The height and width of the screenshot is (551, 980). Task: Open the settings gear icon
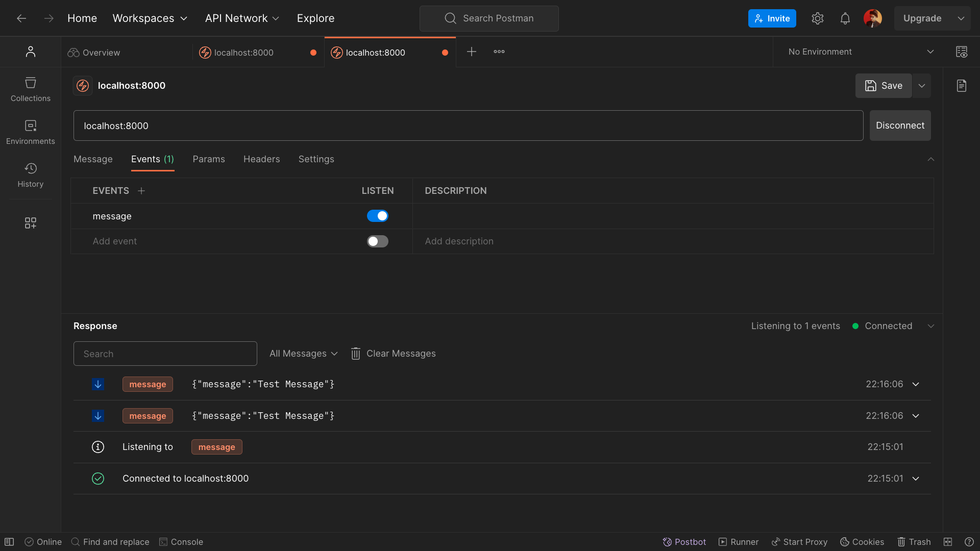(818, 18)
